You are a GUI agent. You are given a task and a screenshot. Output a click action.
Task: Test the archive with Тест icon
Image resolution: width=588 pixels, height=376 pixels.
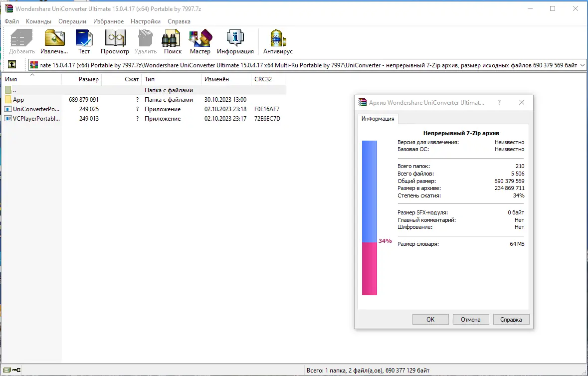(84, 40)
